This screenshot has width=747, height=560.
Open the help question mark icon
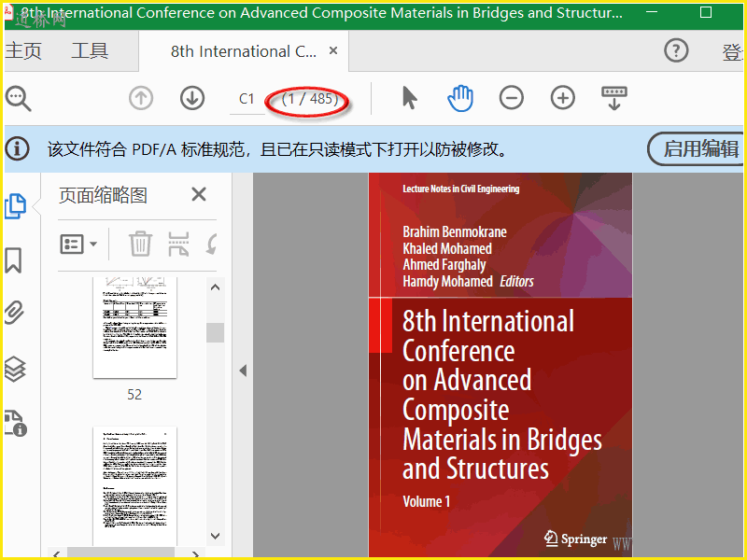point(676,50)
